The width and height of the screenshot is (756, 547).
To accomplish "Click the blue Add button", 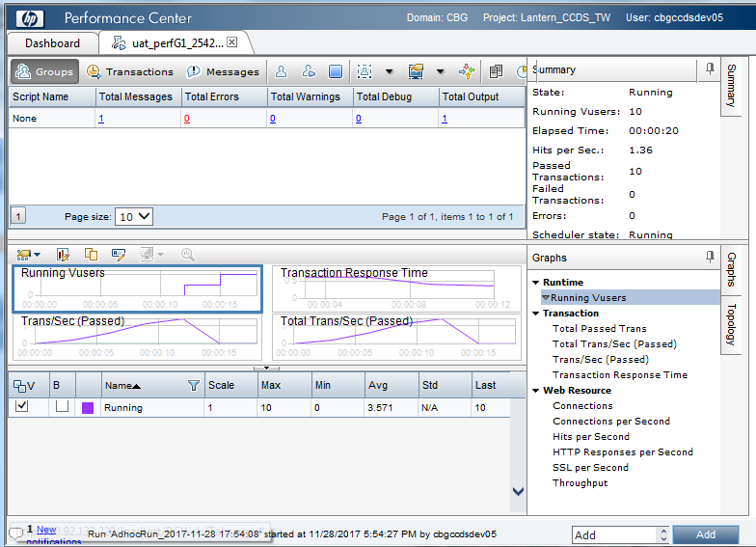I will (x=706, y=534).
